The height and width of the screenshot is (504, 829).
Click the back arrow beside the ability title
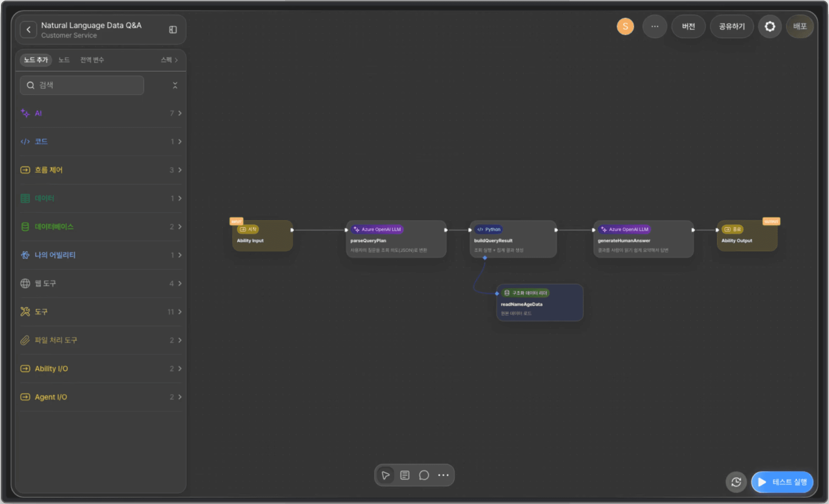29,30
